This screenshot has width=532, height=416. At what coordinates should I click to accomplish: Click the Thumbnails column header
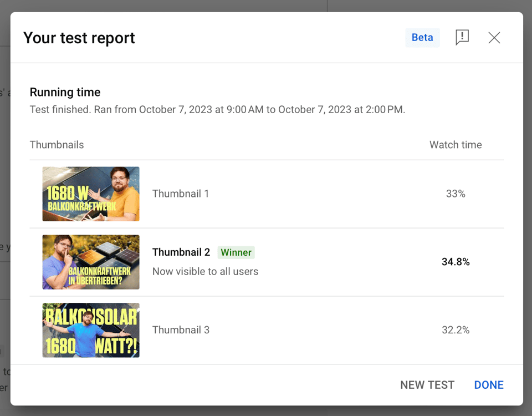(x=57, y=145)
